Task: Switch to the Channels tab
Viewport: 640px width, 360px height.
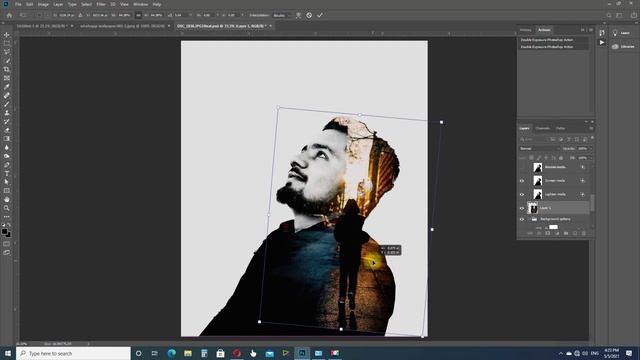Action: (x=542, y=129)
